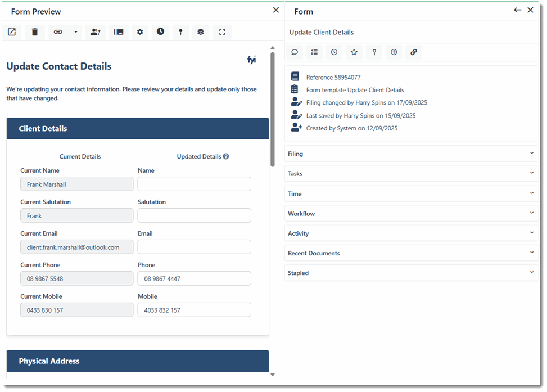
Task: Click the Client Details section header
Action: (x=138, y=128)
